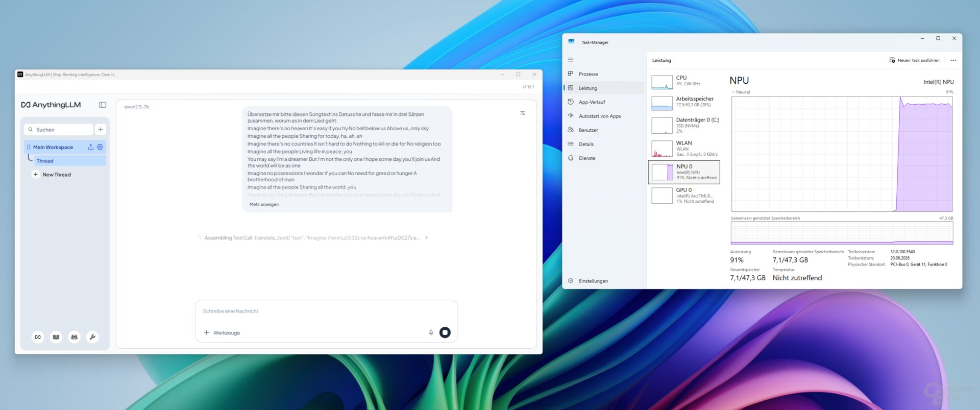Toggle Task Manager hamburger navigation menu

pyautogui.click(x=571, y=60)
